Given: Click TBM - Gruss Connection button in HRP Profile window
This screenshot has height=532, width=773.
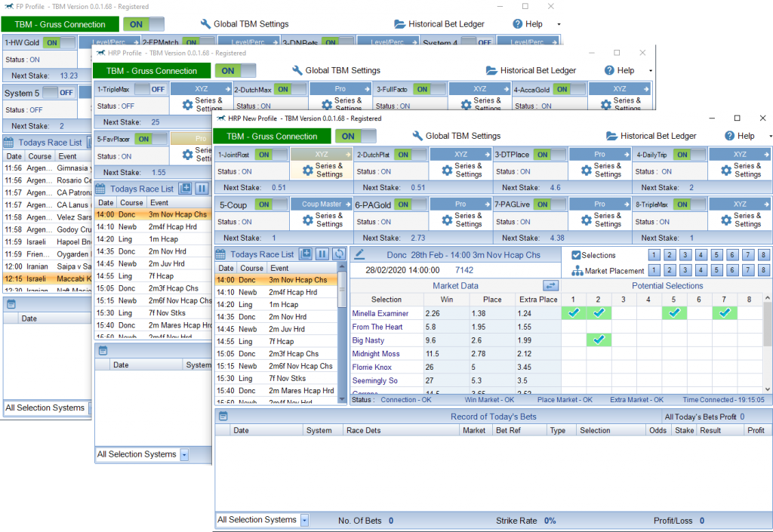Looking at the screenshot, I should tap(151, 71).
